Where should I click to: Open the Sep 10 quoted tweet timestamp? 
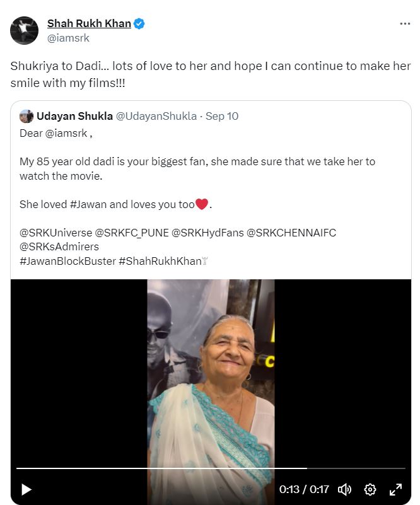click(222, 116)
